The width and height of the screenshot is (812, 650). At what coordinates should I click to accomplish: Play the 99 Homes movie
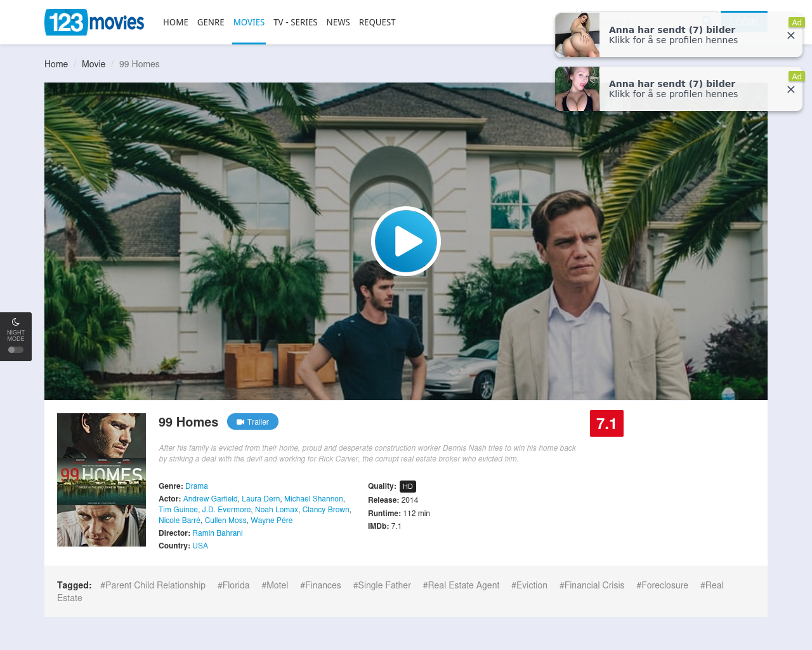(x=406, y=241)
